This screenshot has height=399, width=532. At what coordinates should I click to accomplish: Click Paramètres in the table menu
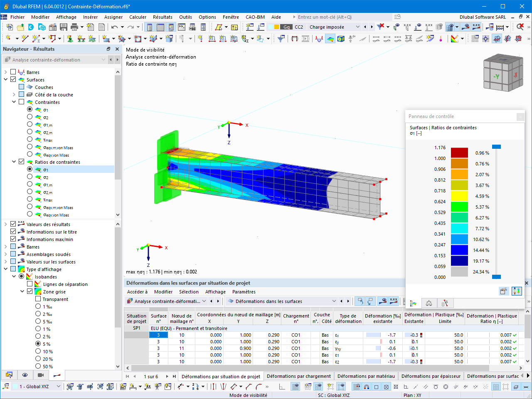[244, 292]
